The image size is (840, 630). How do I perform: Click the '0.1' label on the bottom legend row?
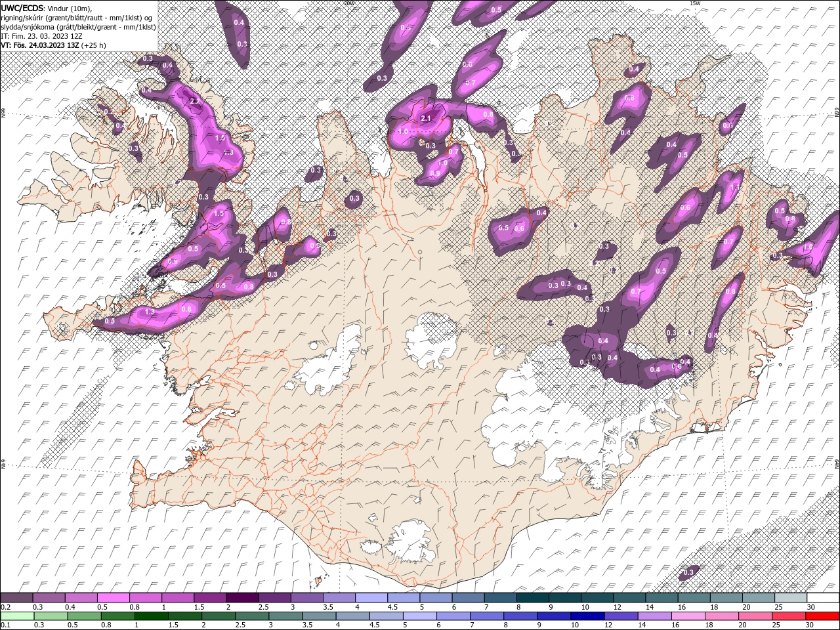[5, 625]
